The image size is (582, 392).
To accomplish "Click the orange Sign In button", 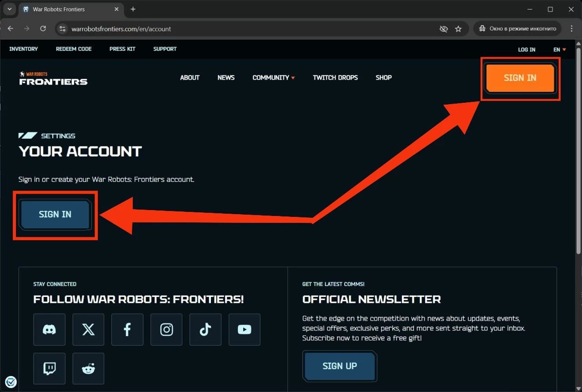I will 520,78.
